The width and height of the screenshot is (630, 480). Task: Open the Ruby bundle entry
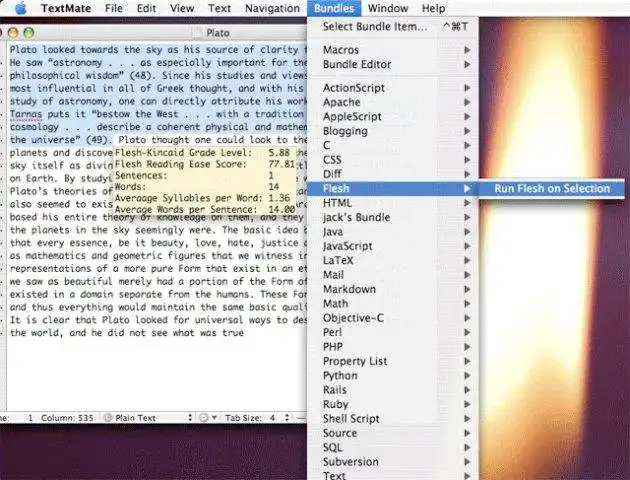tap(393, 404)
